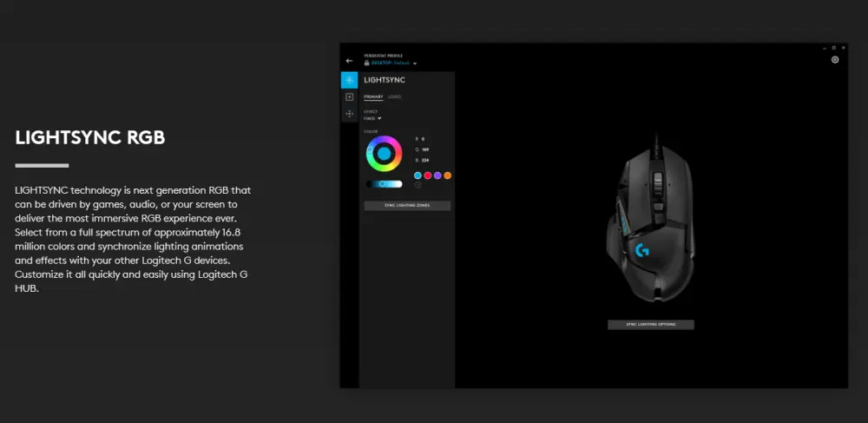
Task: Select the red color swatch
Action: click(427, 175)
